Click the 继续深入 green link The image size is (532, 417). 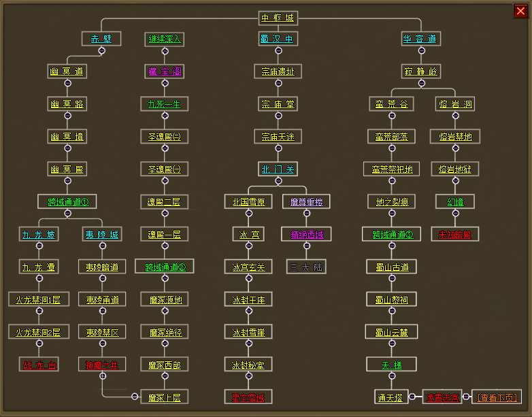click(x=164, y=39)
